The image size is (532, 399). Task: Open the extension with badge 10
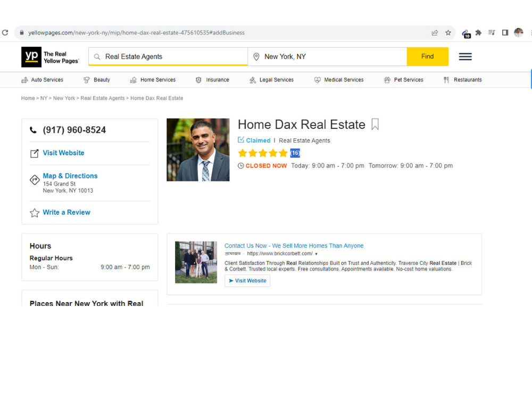click(466, 33)
